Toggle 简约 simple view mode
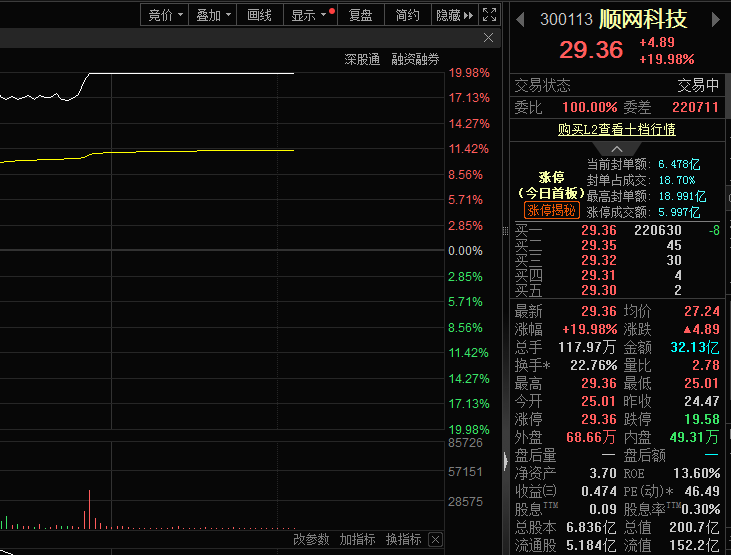Screen dimensions: 731x555 click(407, 15)
